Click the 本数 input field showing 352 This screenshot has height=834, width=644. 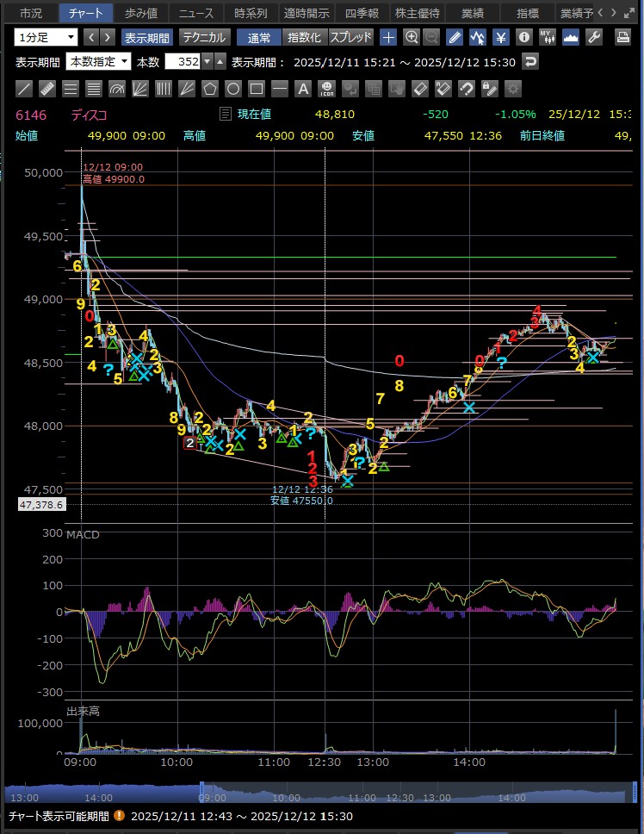[186, 62]
